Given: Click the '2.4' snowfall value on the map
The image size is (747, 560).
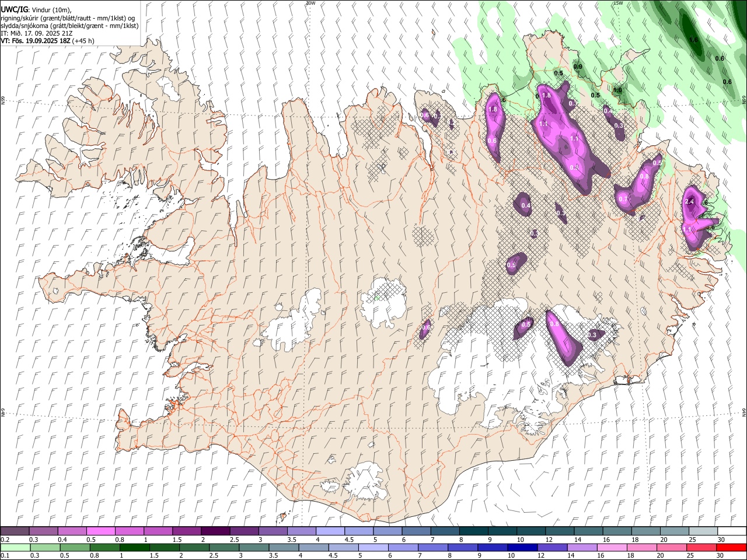Looking at the screenshot, I should point(689,202).
